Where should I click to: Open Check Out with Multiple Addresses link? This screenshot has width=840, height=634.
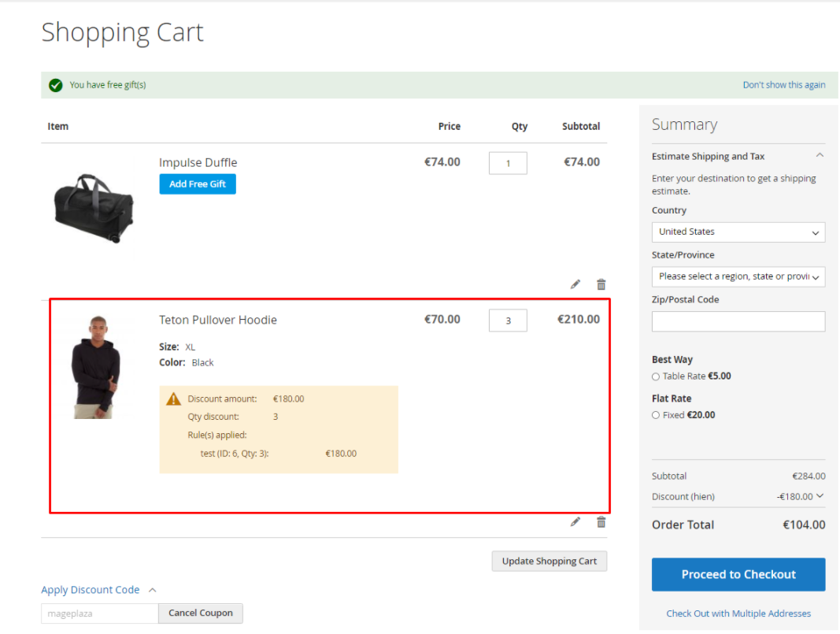[x=738, y=614]
